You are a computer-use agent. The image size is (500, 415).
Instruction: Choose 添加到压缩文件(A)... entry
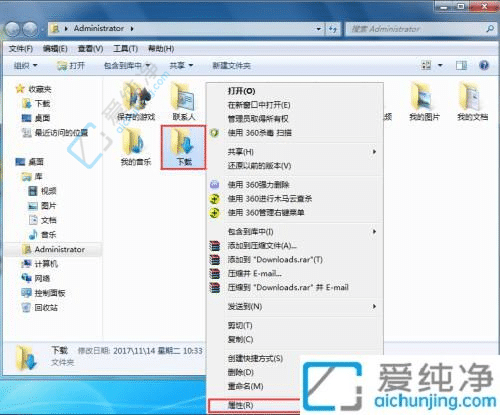(295, 246)
